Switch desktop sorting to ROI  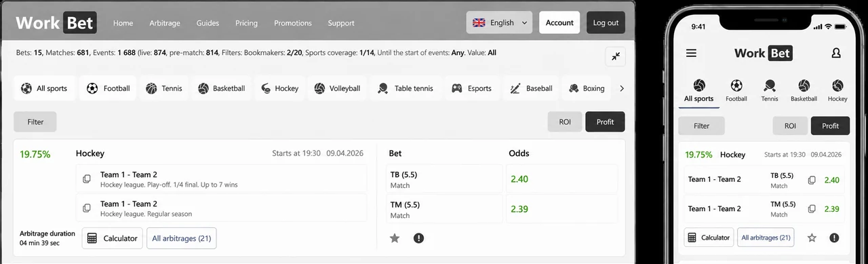pyautogui.click(x=565, y=122)
